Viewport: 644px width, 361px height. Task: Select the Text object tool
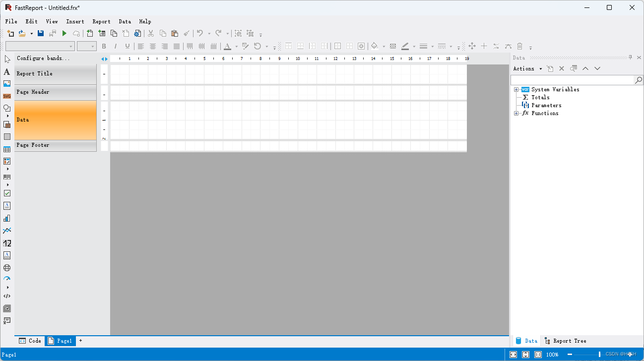click(x=7, y=72)
